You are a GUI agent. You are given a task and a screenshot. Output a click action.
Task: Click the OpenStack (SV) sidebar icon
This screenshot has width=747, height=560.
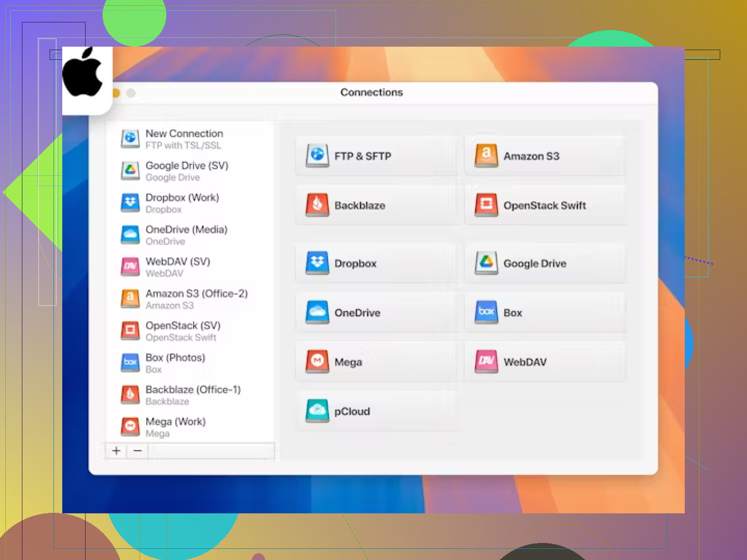point(130,331)
